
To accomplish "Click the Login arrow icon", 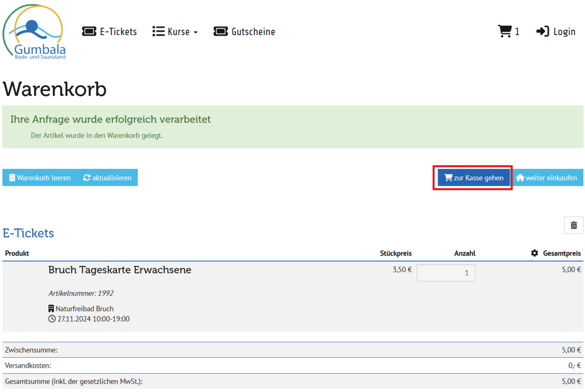I will [543, 31].
